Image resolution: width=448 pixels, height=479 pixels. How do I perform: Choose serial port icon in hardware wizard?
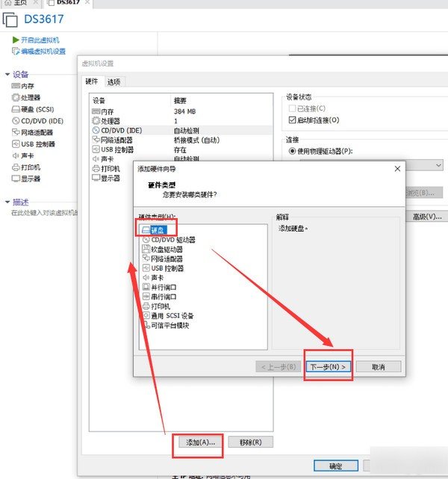146,297
